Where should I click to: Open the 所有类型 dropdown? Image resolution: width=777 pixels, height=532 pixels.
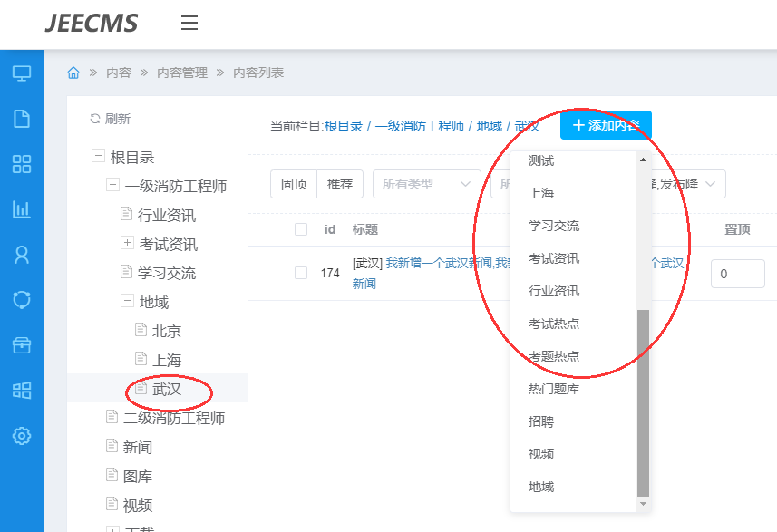click(x=427, y=184)
